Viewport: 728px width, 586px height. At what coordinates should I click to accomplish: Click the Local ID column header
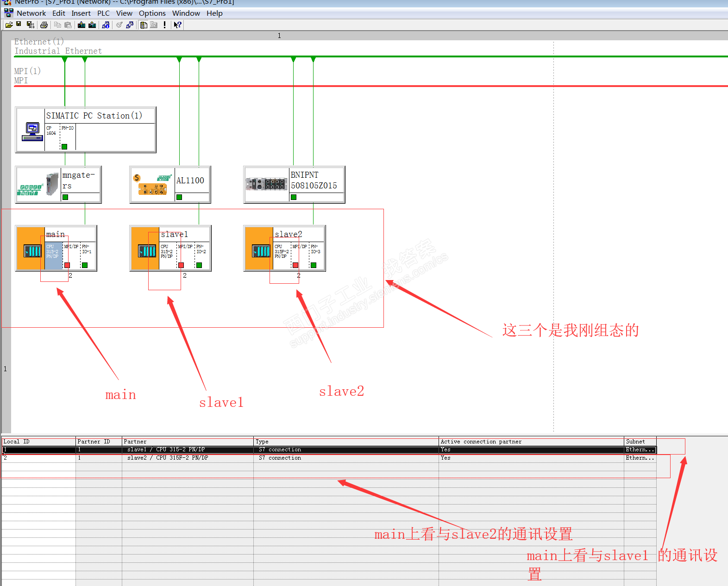coord(38,442)
